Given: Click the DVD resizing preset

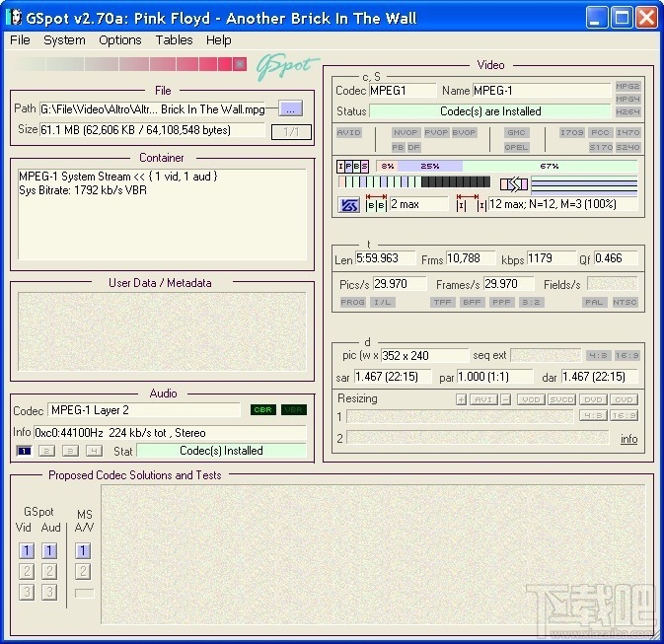Looking at the screenshot, I should (593, 399).
